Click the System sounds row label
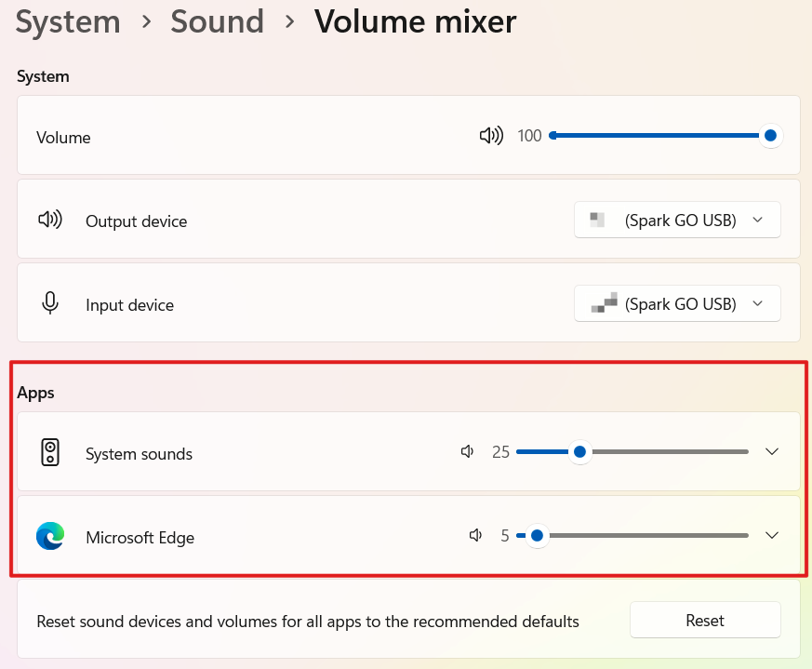The image size is (812, 669). [x=139, y=454]
